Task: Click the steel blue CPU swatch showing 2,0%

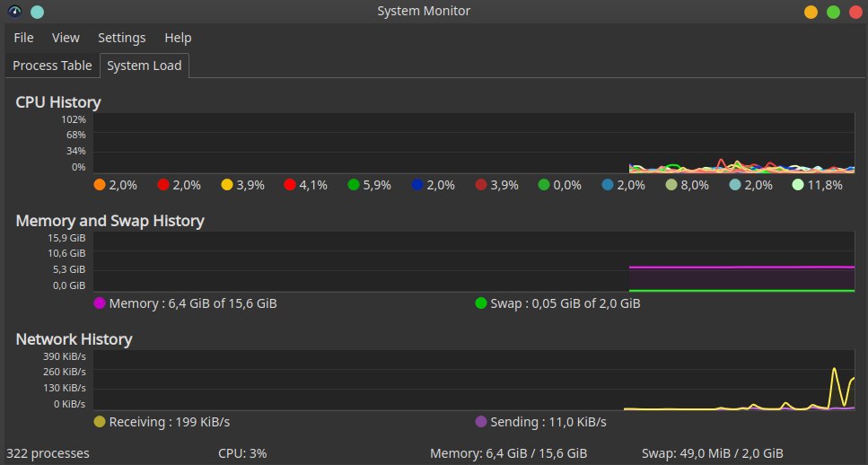Action: coord(608,185)
